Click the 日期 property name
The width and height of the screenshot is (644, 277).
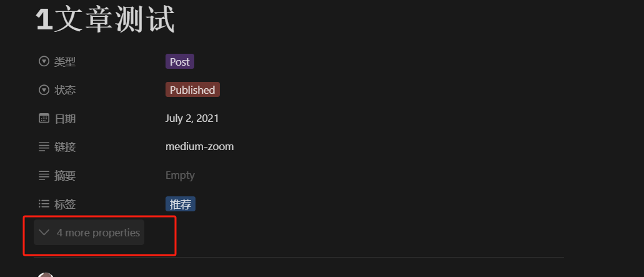coord(65,119)
